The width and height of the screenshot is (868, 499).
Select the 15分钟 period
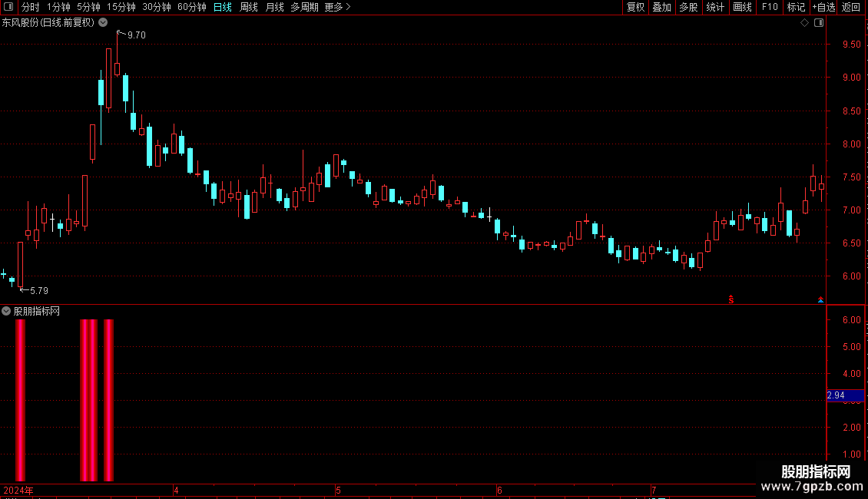click(121, 7)
